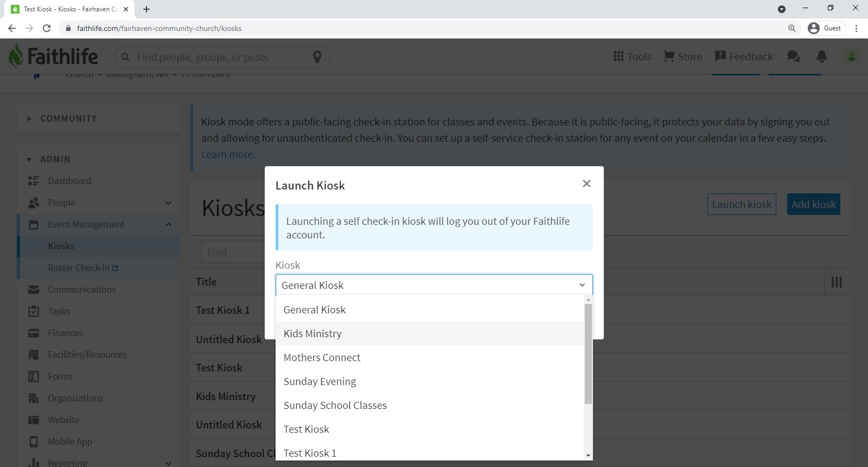Collapse the Admin sidebar section
This screenshot has width=868, height=467.
pos(98,159)
